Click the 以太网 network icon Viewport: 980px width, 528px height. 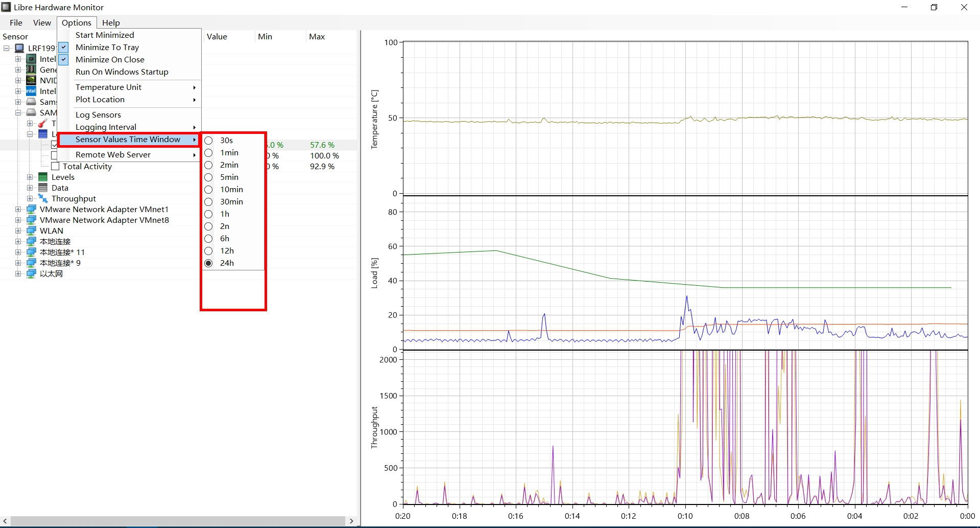(x=31, y=273)
